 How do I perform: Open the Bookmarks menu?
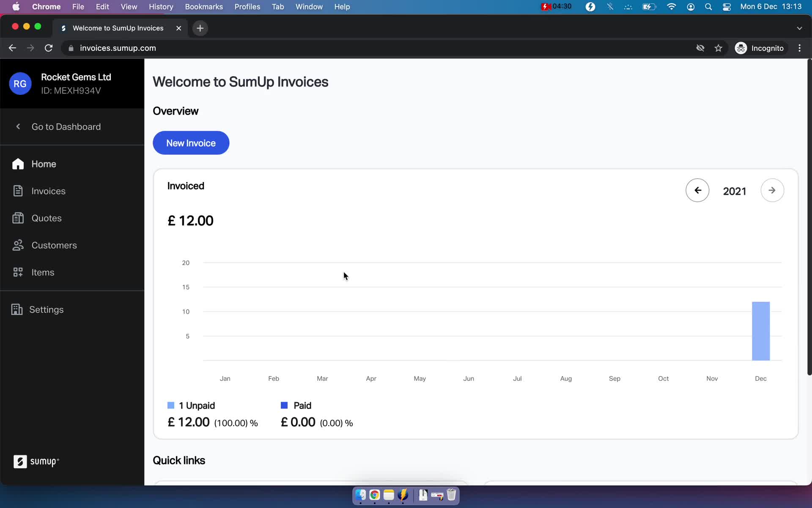204,6
